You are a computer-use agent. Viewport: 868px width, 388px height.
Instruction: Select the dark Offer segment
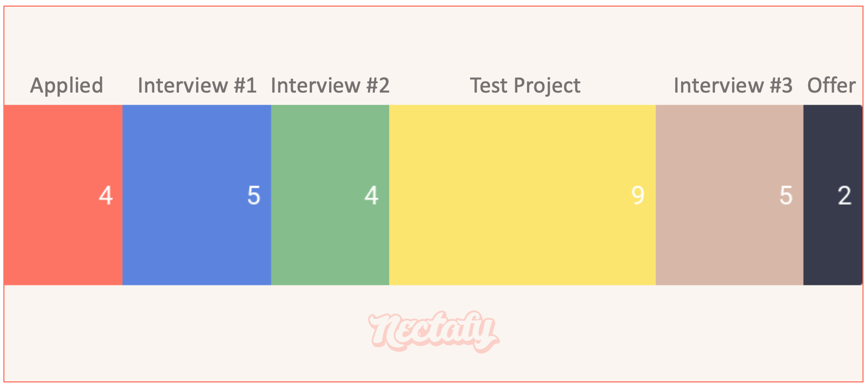pyautogui.click(x=833, y=195)
